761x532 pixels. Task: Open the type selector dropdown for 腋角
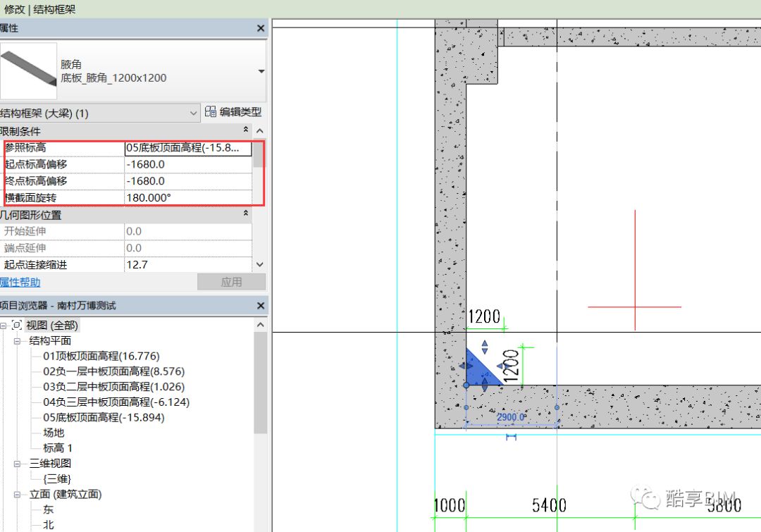261,71
